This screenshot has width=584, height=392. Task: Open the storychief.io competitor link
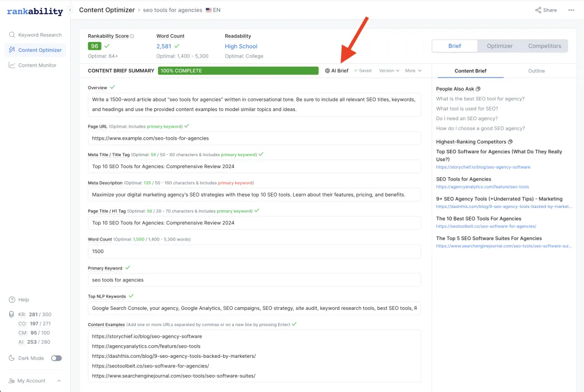click(x=483, y=167)
